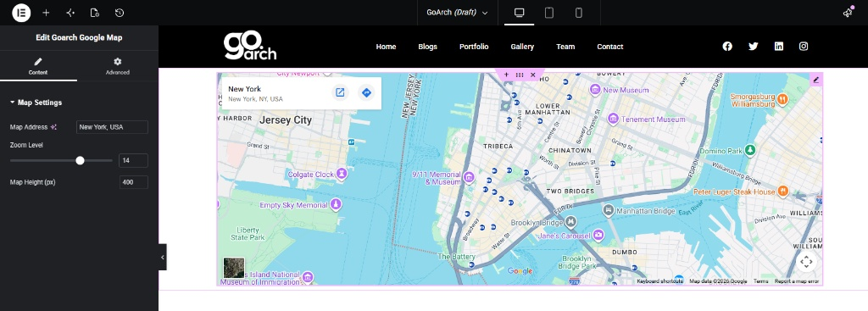Screen dimensions: 868x311
Task: Open revision history icon
Action: coord(120,13)
